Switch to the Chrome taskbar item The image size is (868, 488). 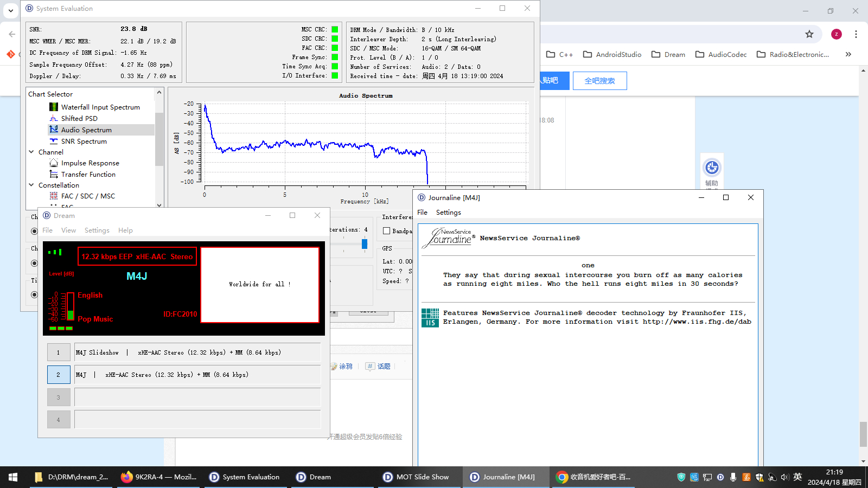(593, 477)
